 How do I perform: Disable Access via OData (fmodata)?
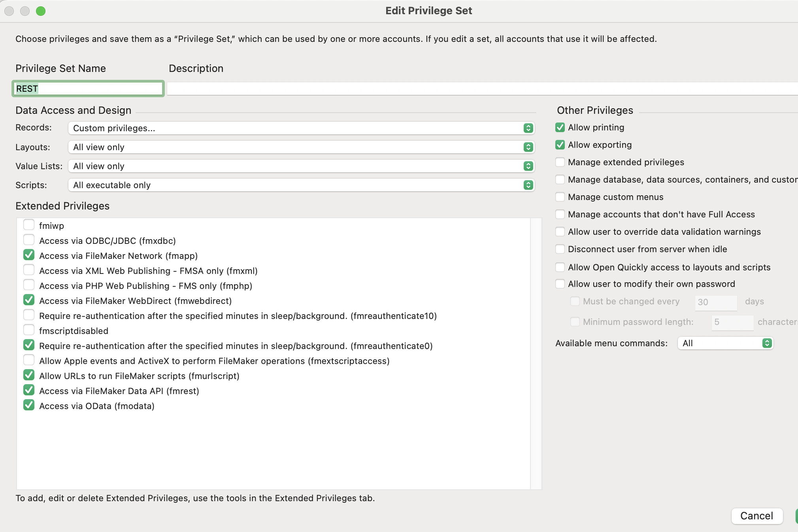tap(29, 405)
